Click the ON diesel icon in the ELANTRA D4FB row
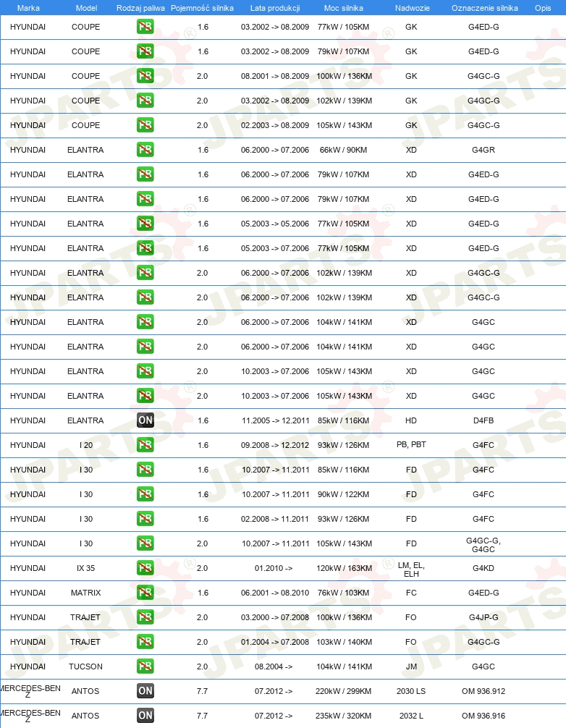The width and height of the screenshot is (566, 728). (x=145, y=420)
